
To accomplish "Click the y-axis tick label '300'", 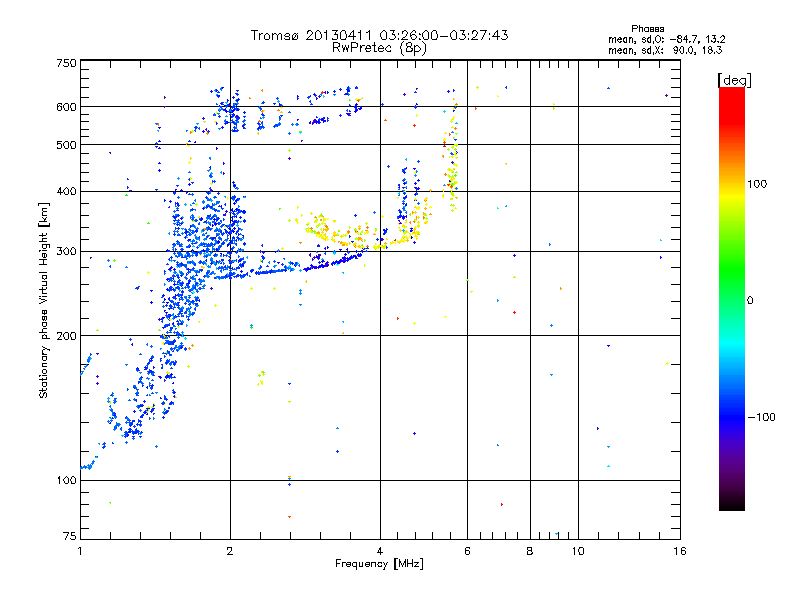I will click(x=66, y=252).
